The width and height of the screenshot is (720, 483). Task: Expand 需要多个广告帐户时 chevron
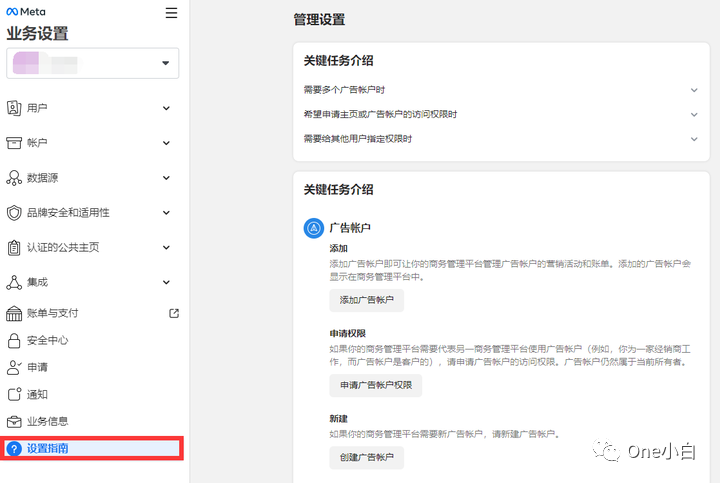click(694, 90)
